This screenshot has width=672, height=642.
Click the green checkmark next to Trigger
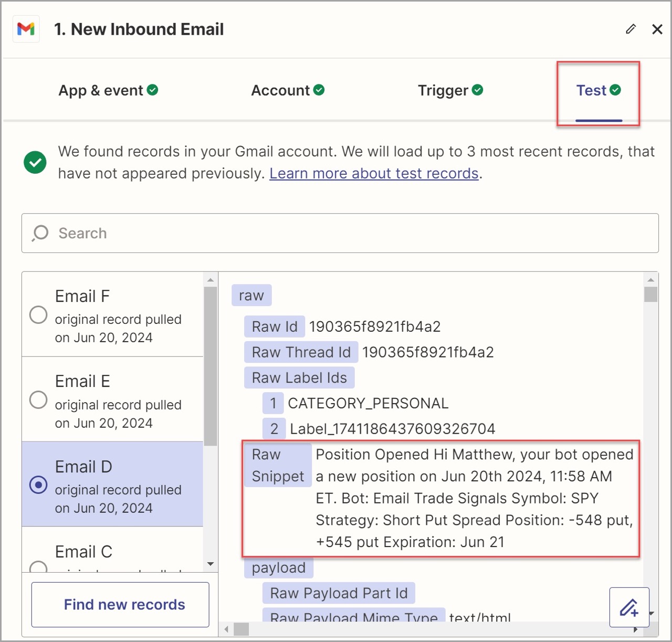point(477,90)
